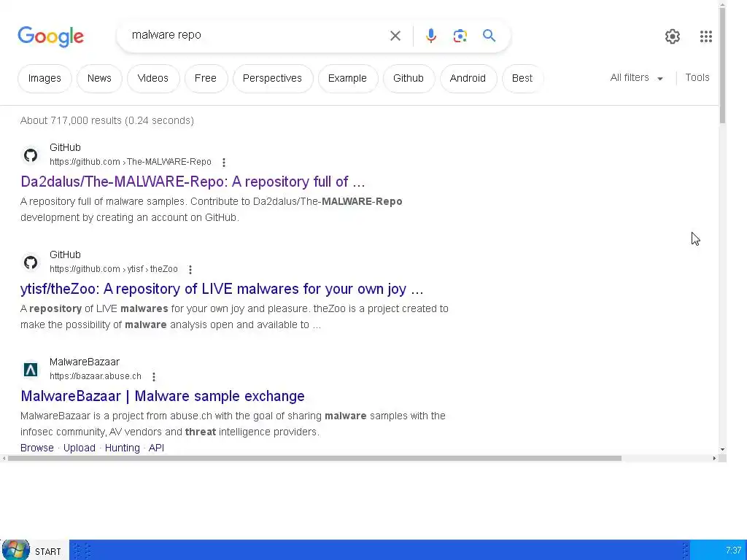Open MalwareBazaar Malware sample exchange link
Viewport: 747px width, 560px height.
pyautogui.click(x=163, y=396)
